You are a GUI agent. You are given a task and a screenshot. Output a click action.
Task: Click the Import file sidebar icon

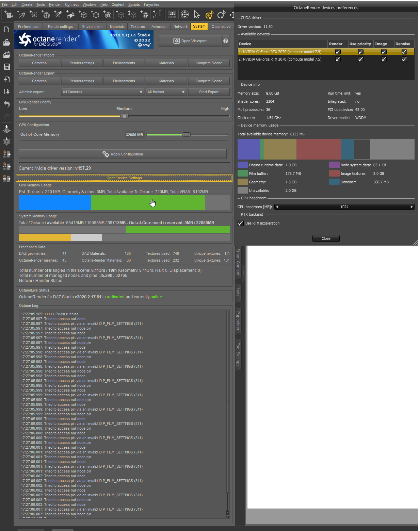tap(6, 79)
